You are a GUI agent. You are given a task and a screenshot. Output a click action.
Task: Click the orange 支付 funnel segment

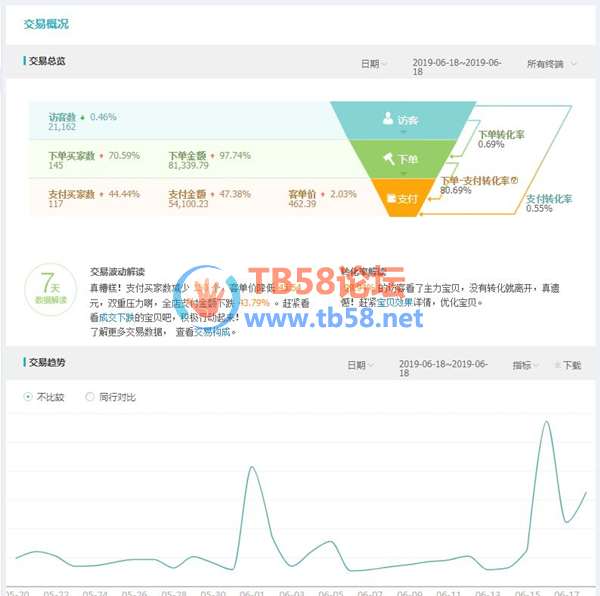[403, 198]
